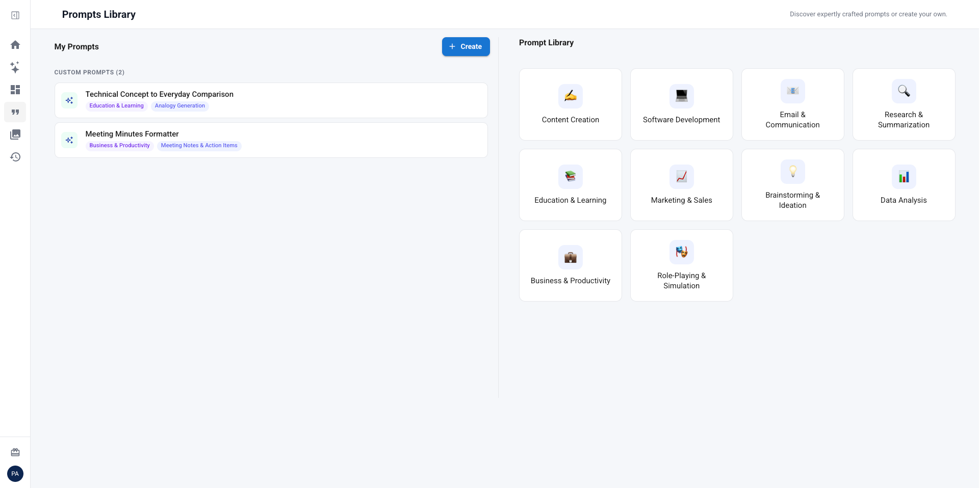Click the Marketing & Sales chart icon
Image resolution: width=980 pixels, height=488 pixels.
(x=682, y=176)
